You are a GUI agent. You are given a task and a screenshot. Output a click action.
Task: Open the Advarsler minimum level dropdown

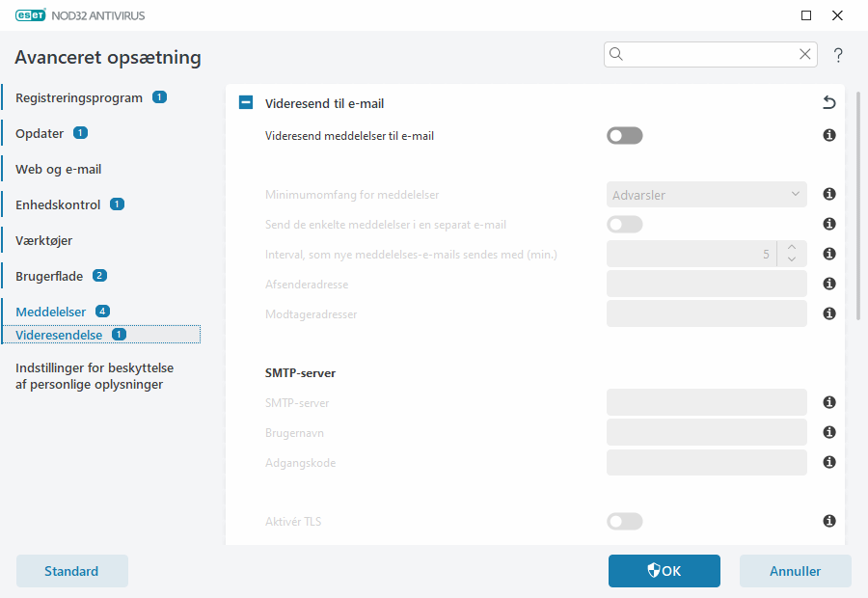[x=706, y=195]
